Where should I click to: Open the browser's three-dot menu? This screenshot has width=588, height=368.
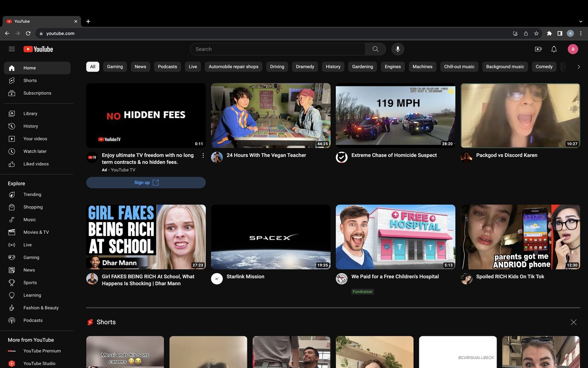tap(581, 33)
